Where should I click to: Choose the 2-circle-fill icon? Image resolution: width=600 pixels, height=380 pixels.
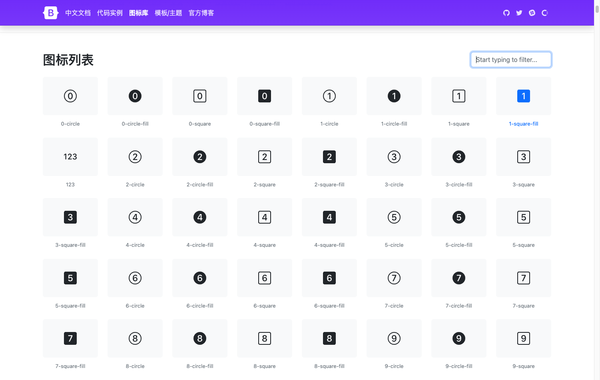[200, 157]
